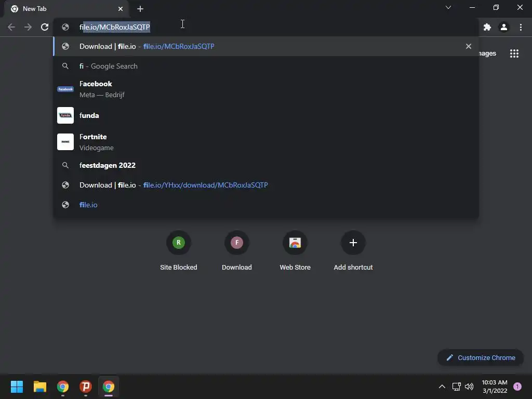This screenshot has width=532, height=399.
Task: Click the browser forward arrow
Action: pos(28,27)
